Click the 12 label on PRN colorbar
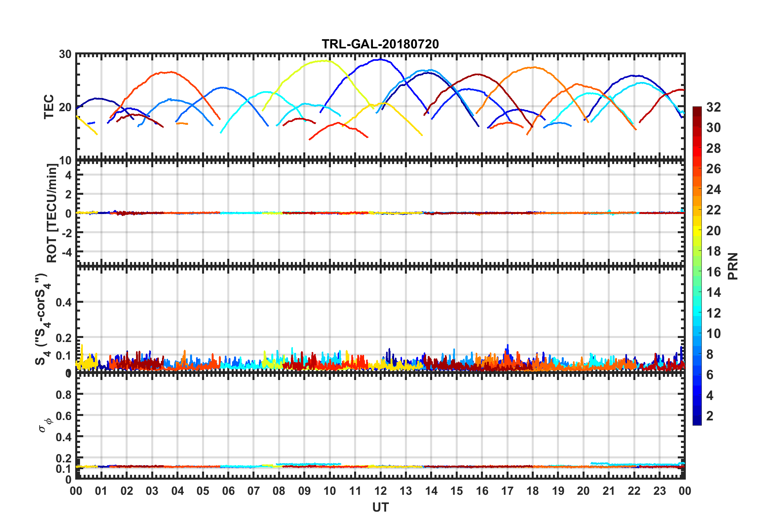The width and height of the screenshot is (761, 532). tap(713, 313)
